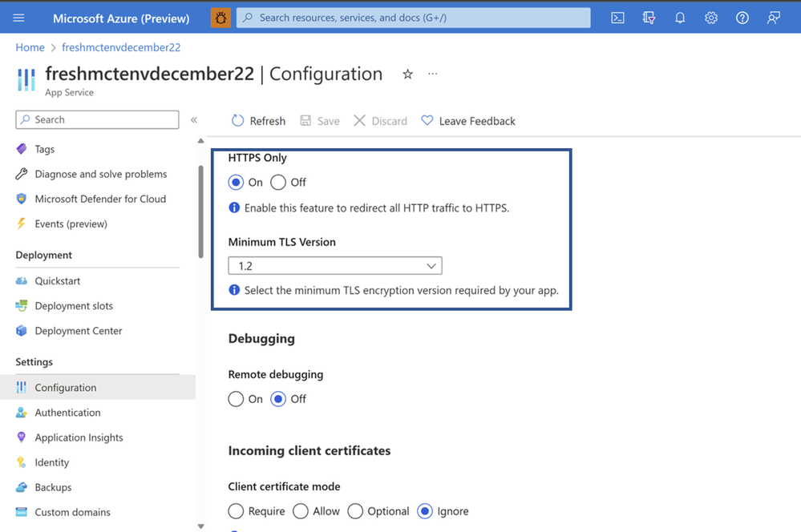Screen dimensions: 801x532
Task: Open Events (preview) menu item label
Action: click(71, 224)
